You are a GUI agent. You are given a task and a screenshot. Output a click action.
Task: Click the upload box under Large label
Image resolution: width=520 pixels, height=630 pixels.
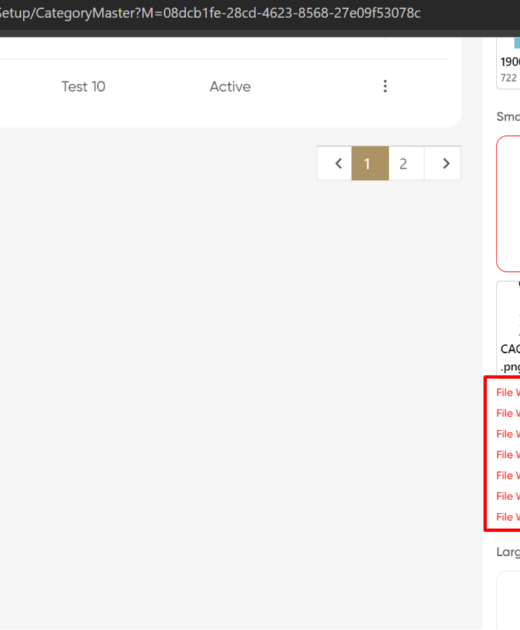tap(509, 601)
